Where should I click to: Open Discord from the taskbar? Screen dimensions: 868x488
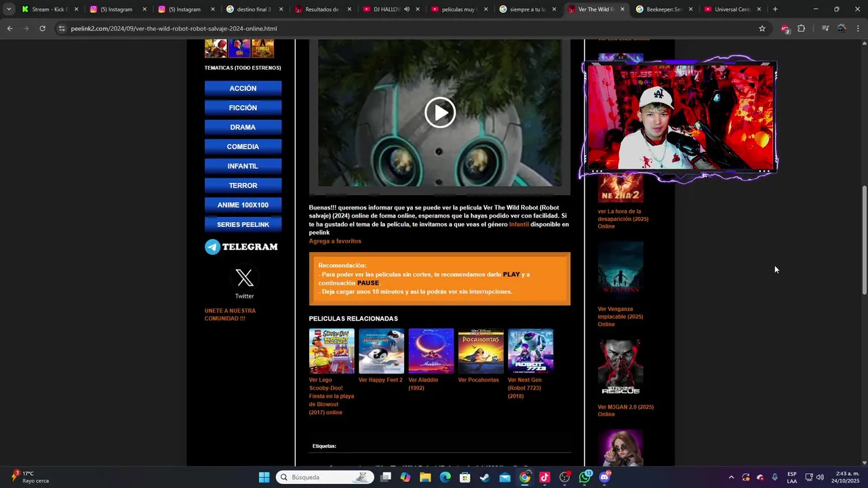pos(604,477)
